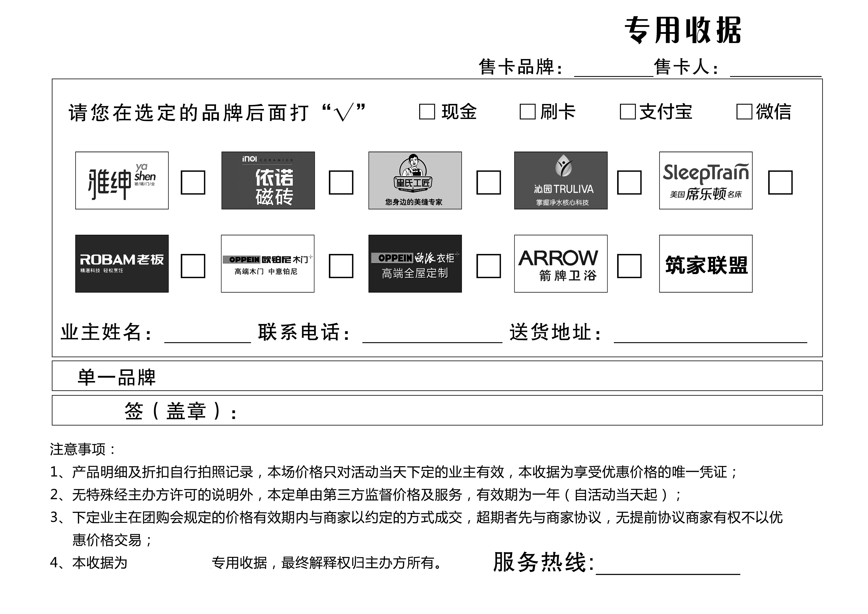
Task: Check the 刷卡 payment checkbox
Action: pos(527,112)
